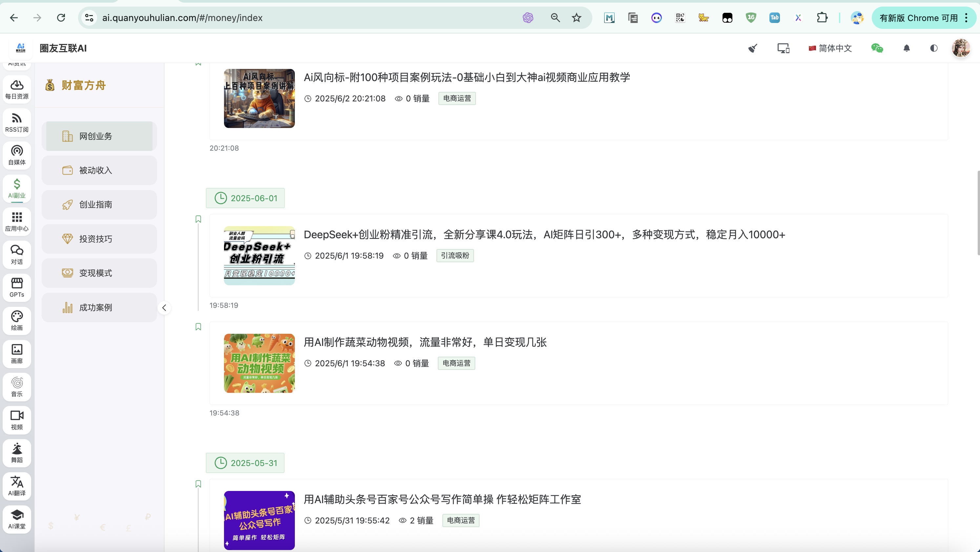Viewport: 980px width, 552px height.
Task: Open the AI翻译 translate icon
Action: click(x=17, y=486)
